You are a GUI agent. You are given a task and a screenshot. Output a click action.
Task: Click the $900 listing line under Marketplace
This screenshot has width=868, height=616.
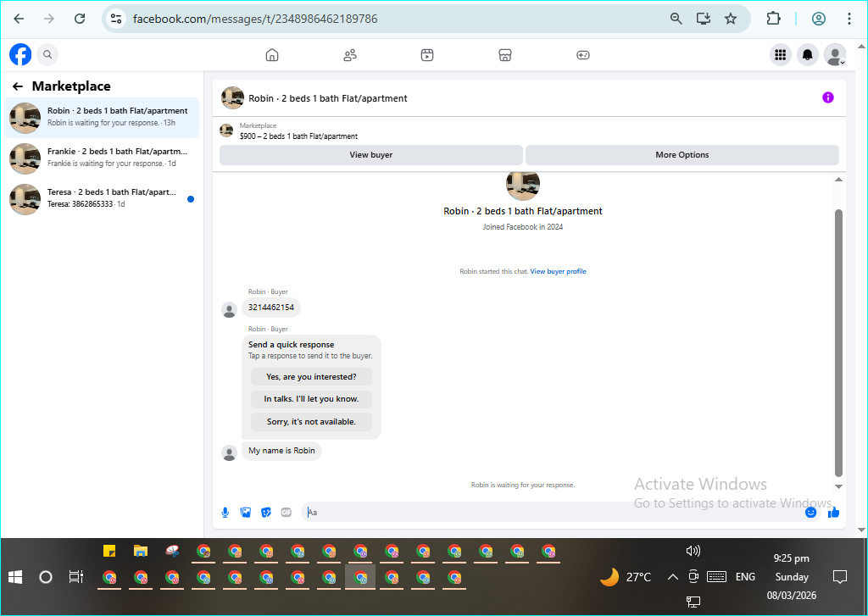click(298, 136)
